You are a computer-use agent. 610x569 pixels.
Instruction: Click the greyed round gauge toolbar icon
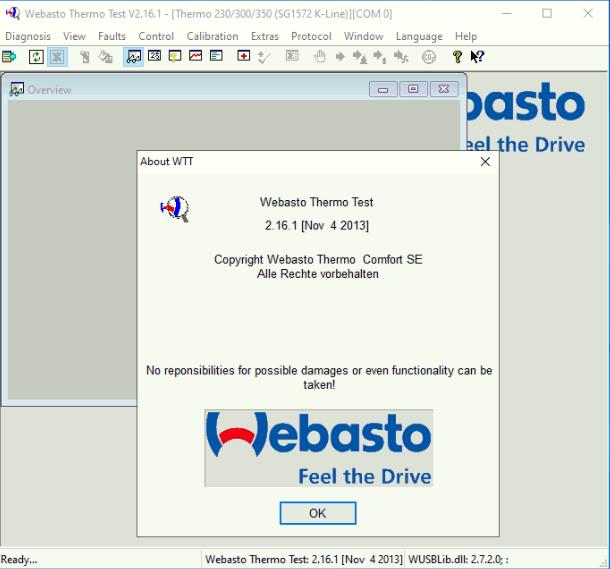[429, 57]
